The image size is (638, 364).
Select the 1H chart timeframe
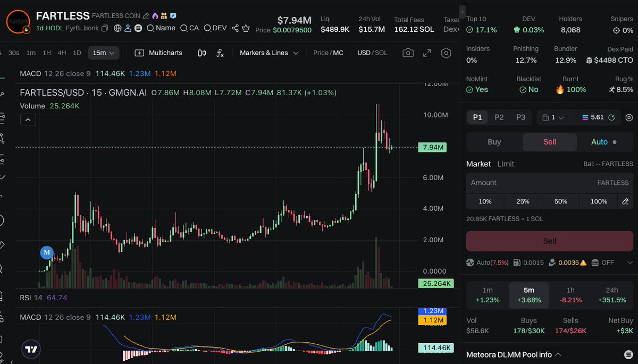tap(47, 53)
